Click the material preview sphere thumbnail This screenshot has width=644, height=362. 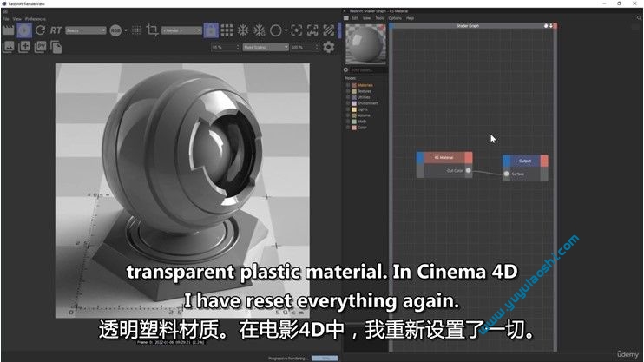(365, 43)
